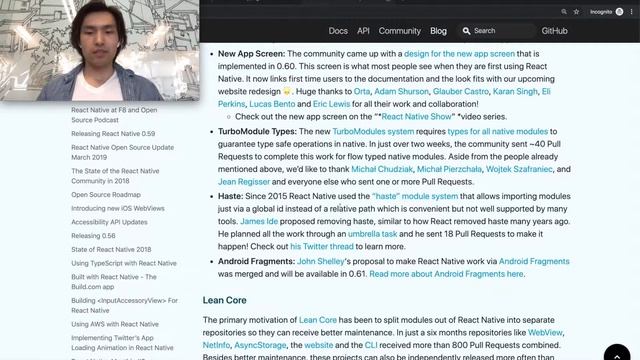
Task: Open Eric Lewis link
Action: [x=331, y=104]
